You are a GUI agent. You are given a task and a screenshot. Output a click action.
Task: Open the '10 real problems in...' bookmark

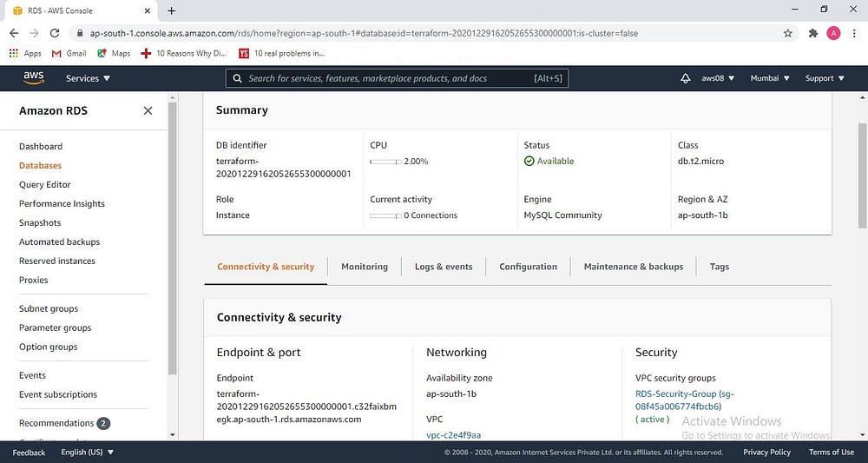282,53
